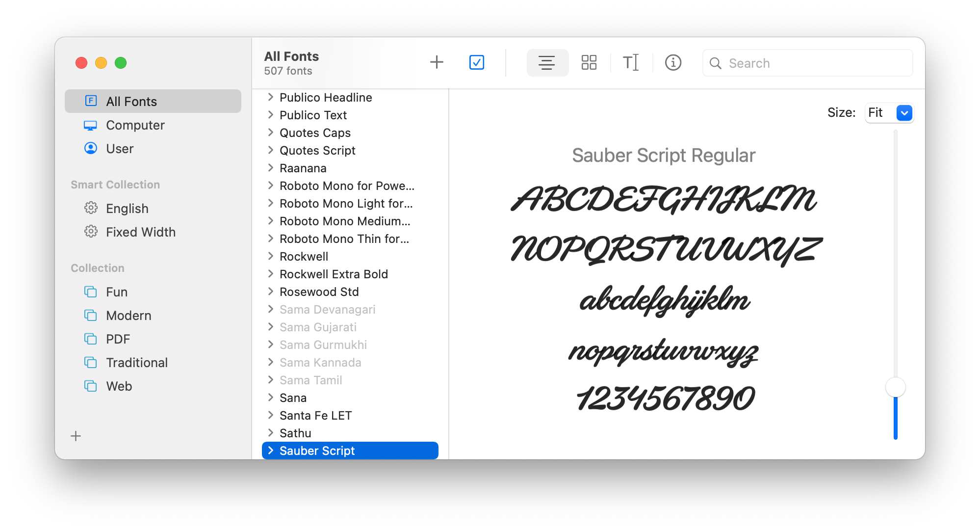Image resolution: width=980 pixels, height=532 pixels.
Task: Open the Fixed Width smart collection
Action: 140,232
